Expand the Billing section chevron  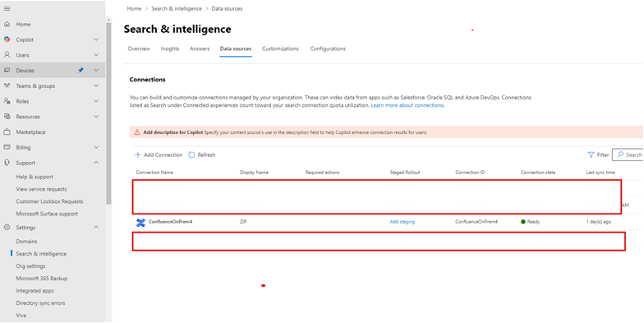(x=96, y=147)
